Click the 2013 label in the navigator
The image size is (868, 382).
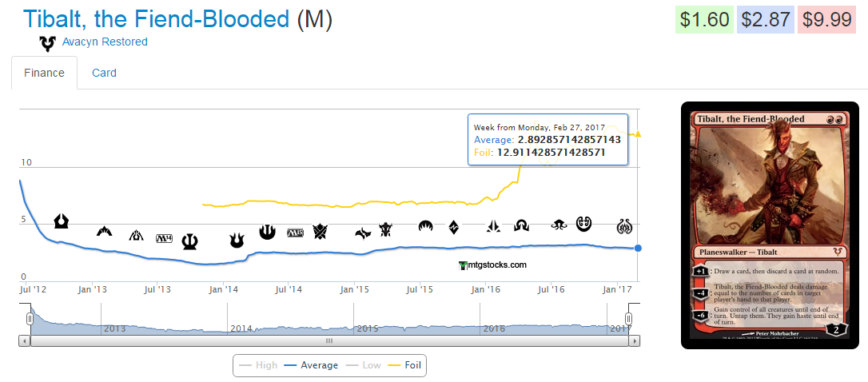115,328
